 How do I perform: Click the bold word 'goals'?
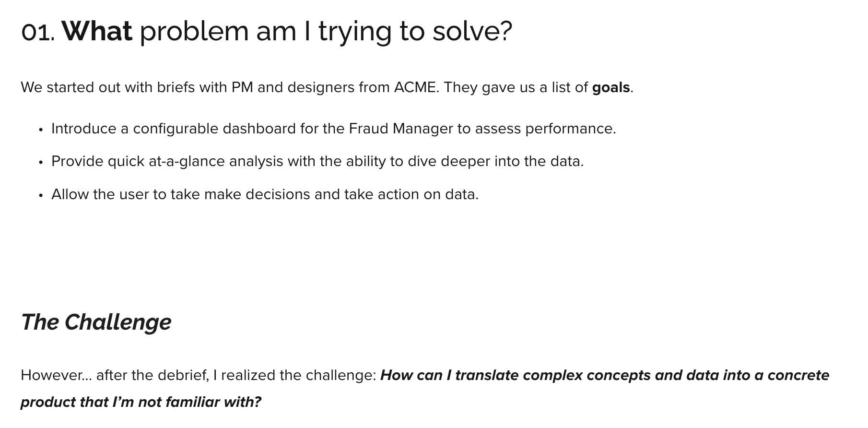(x=610, y=87)
